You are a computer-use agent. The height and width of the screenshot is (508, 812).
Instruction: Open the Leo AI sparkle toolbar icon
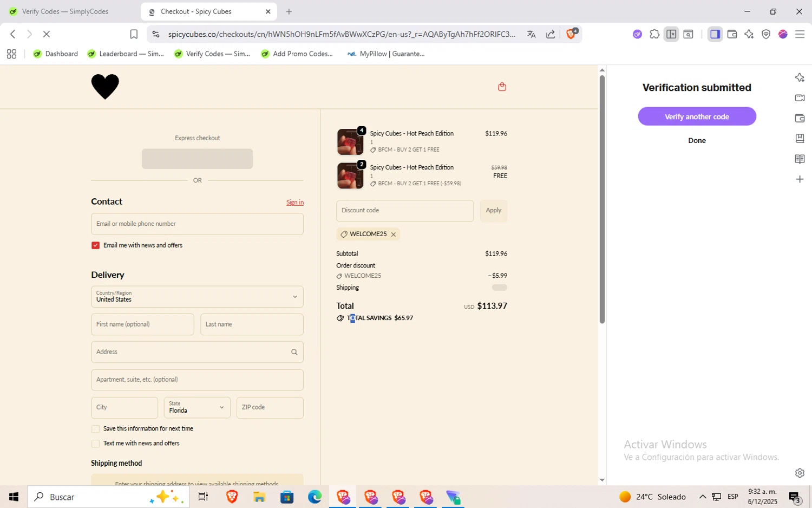pyautogui.click(x=749, y=34)
